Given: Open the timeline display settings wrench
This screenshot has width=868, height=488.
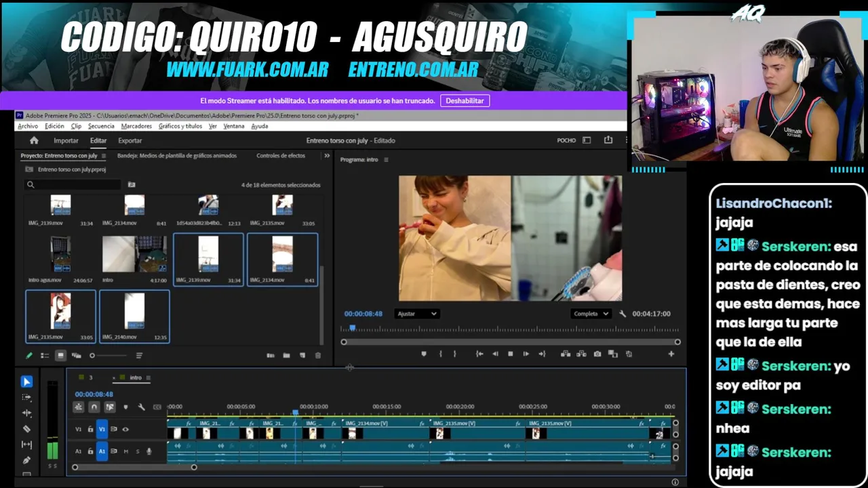Looking at the screenshot, I should [141, 407].
